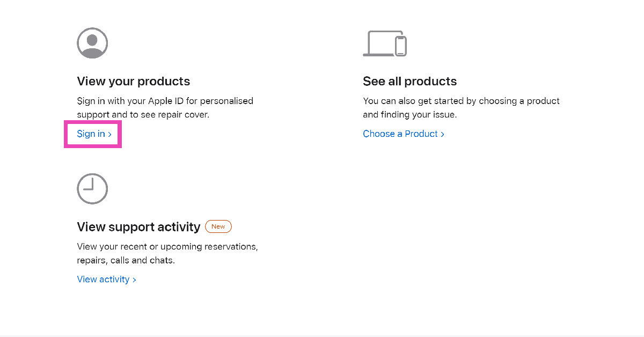This screenshot has height=337, width=644.
Task: Click the user profile avatar icon
Action: click(x=92, y=43)
